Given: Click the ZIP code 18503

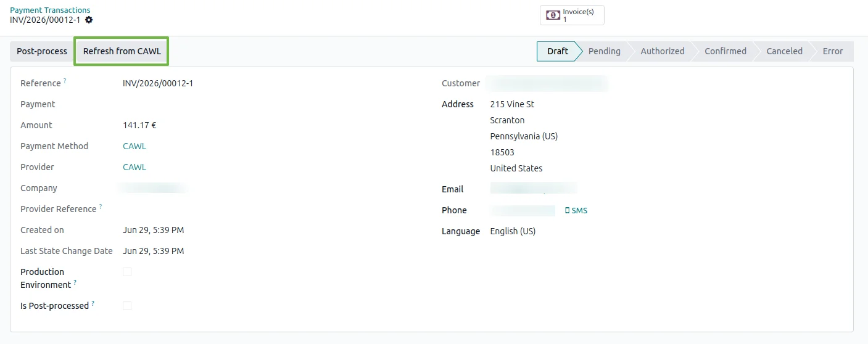Looking at the screenshot, I should click(502, 152).
